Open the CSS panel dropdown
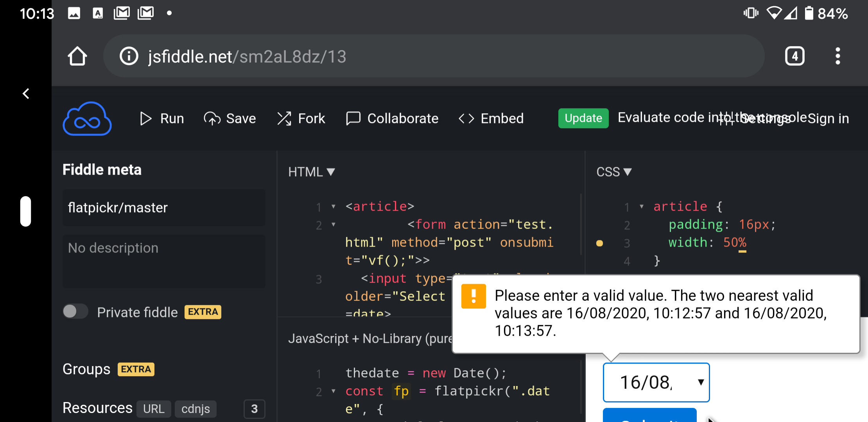Viewport: 868px width, 422px height. (x=614, y=172)
